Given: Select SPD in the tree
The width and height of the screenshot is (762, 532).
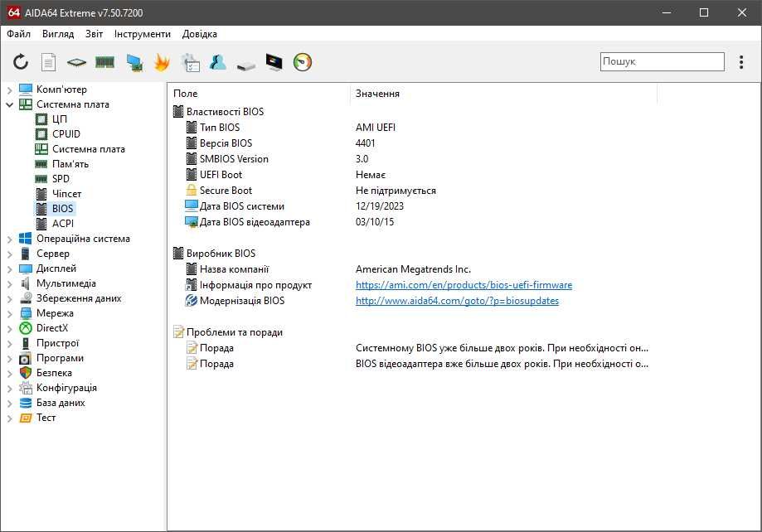Looking at the screenshot, I should tap(61, 179).
